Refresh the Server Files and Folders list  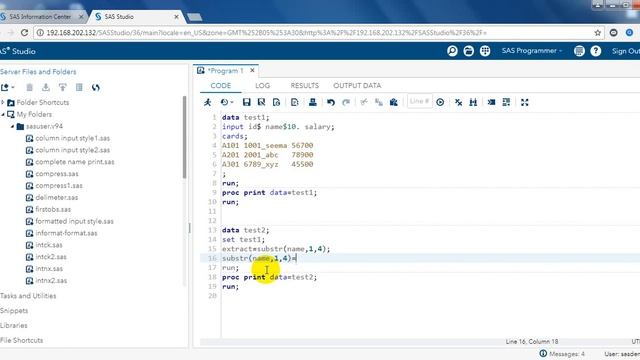click(x=96, y=87)
